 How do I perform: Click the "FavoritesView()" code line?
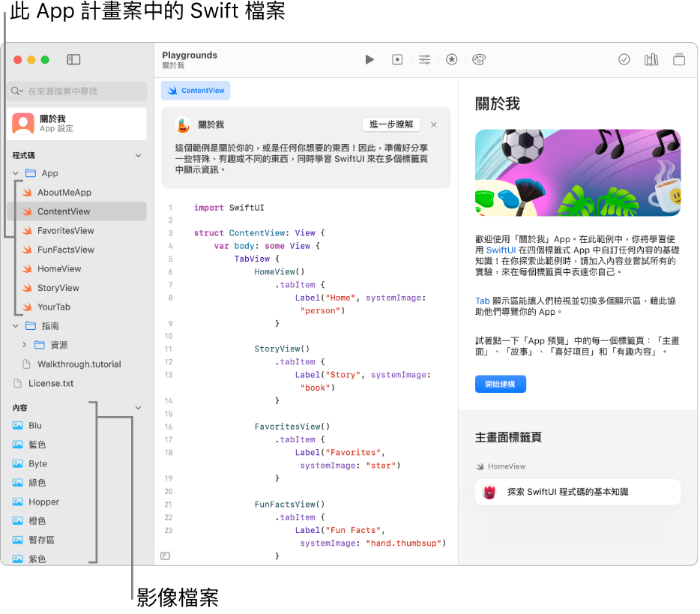(x=292, y=427)
